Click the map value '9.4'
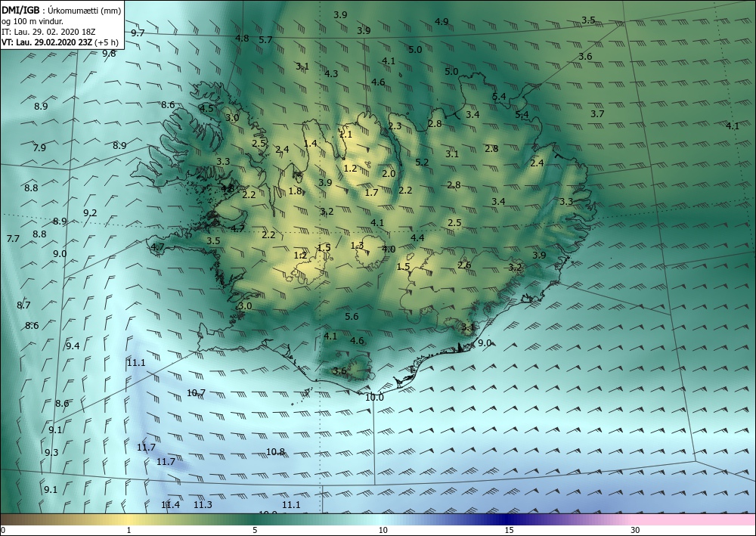756x536 pixels. click(x=73, y=345)
